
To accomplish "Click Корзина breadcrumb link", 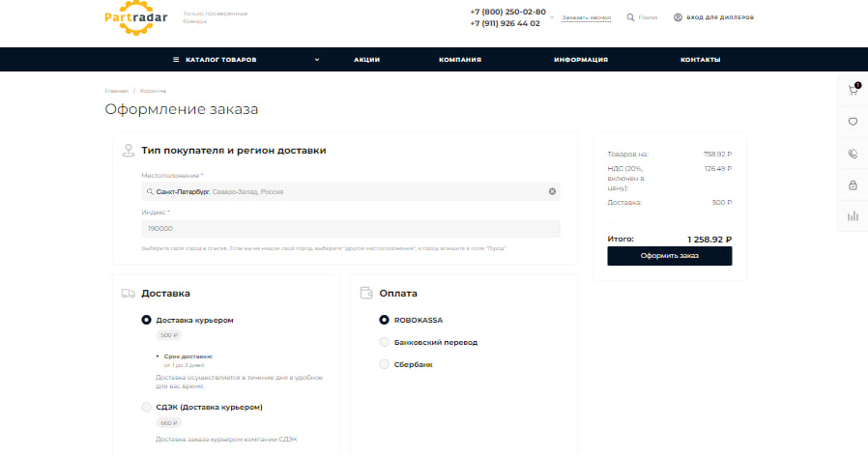I will (x=153, y=91).
